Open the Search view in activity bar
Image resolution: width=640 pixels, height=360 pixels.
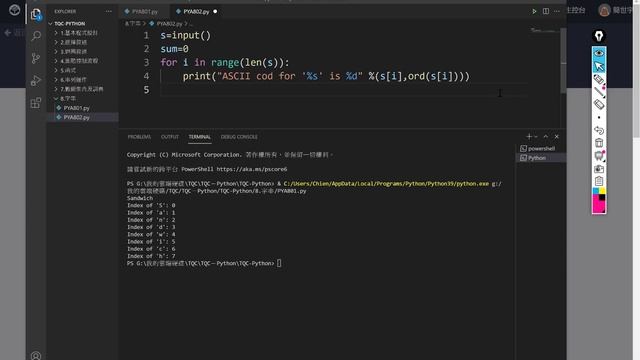pyautogui.click(x=36, y=36)
